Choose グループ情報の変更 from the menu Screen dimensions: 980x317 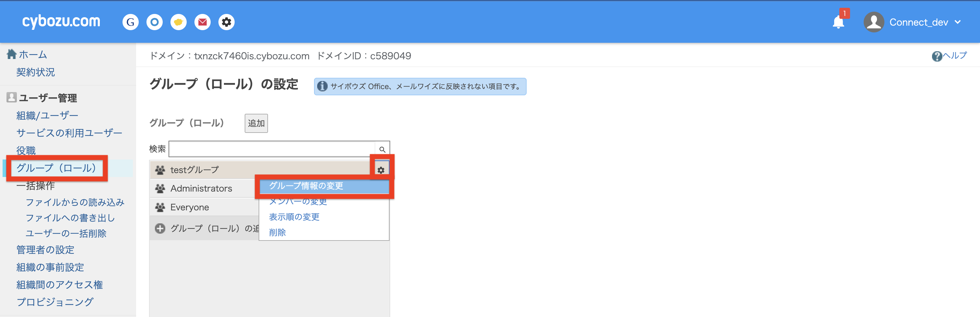[324, 186]
